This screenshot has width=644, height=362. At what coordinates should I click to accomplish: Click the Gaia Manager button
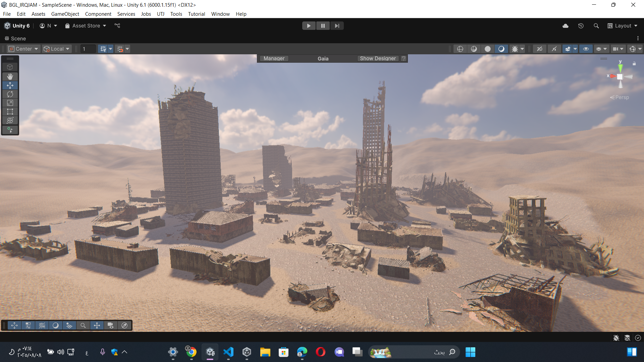tap(274, 58)
